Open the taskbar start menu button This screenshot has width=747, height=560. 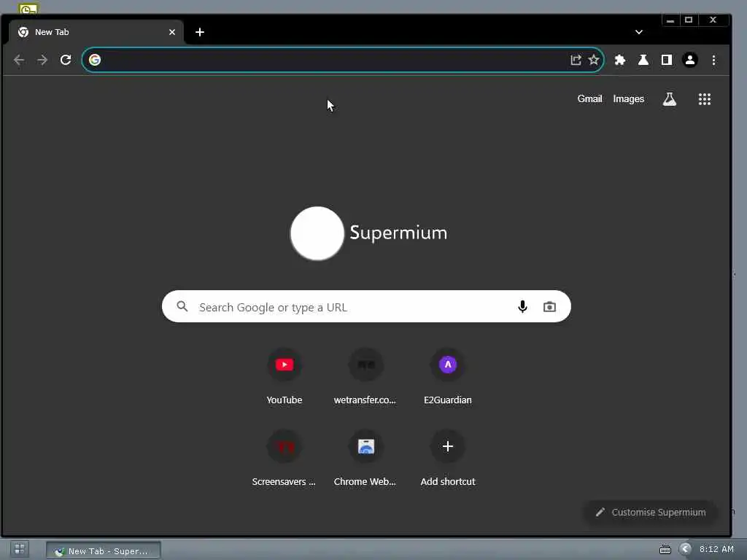[x=20, y=549]
